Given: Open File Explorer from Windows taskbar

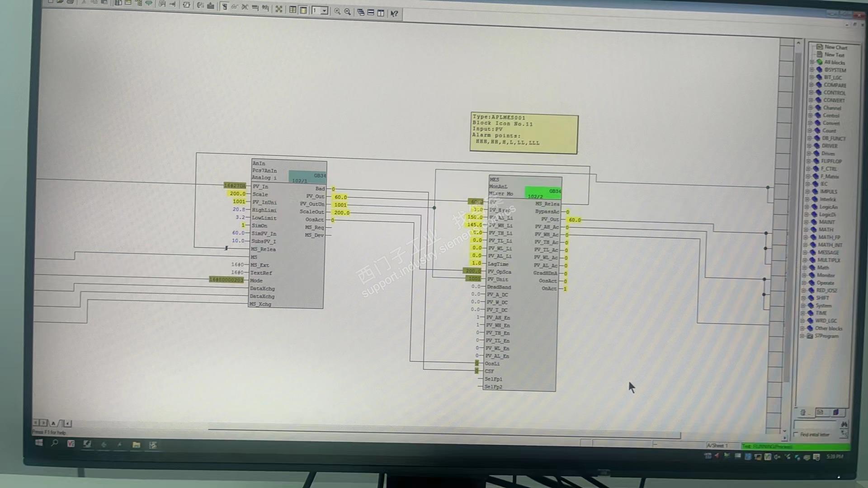Looking at the screenshot, I should 136,445.
